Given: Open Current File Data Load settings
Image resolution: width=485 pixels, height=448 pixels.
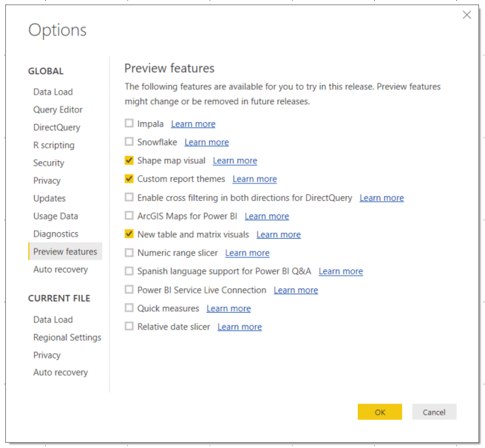Looking at the screenshot, I should [53, 319].
